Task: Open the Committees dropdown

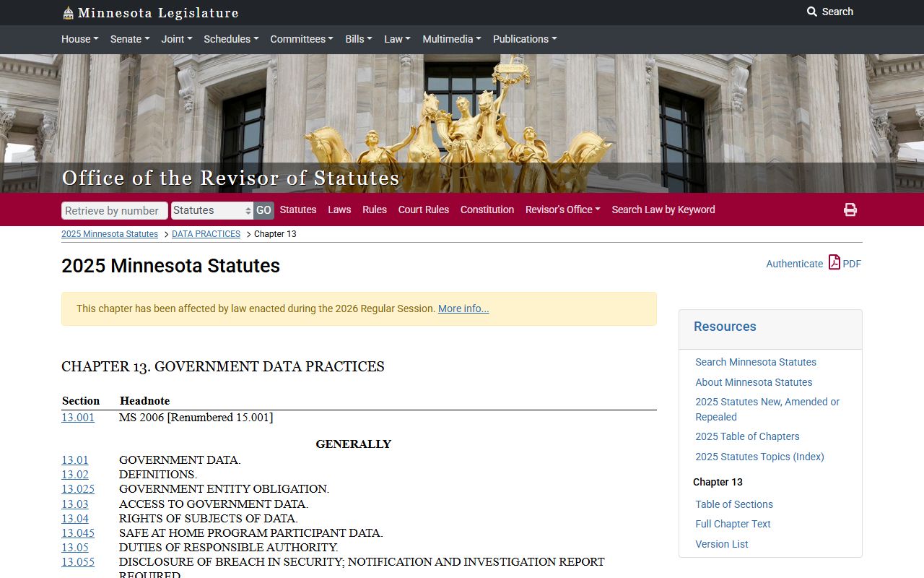Action: pos(302,39)
